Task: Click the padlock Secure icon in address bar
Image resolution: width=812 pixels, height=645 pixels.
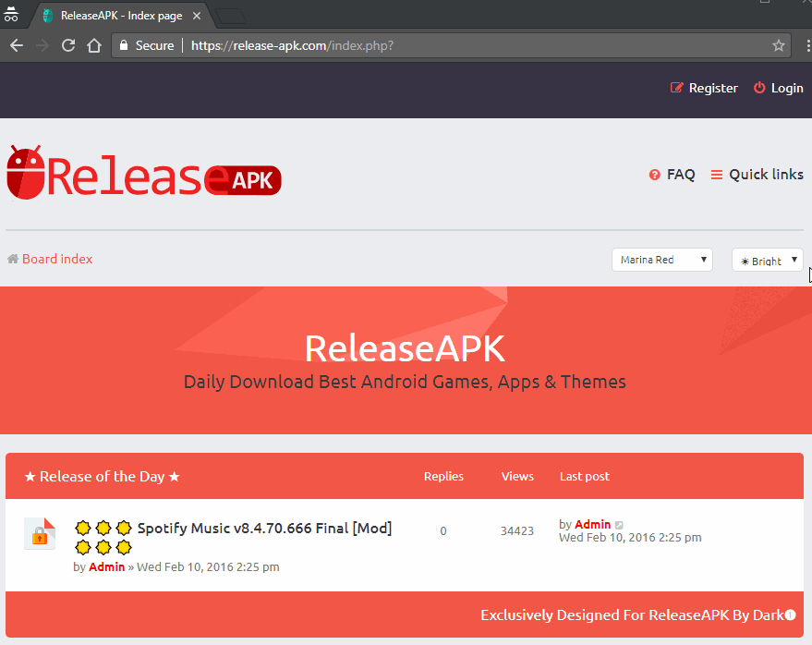Action: tap(123, 45)
